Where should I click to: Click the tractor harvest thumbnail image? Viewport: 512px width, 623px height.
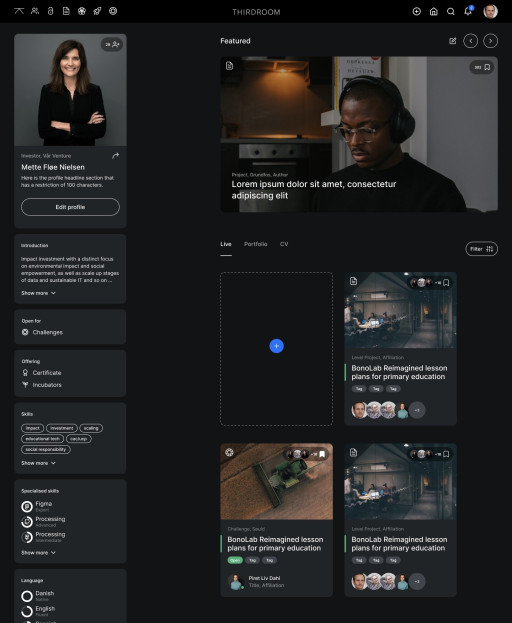pos(276,482)
